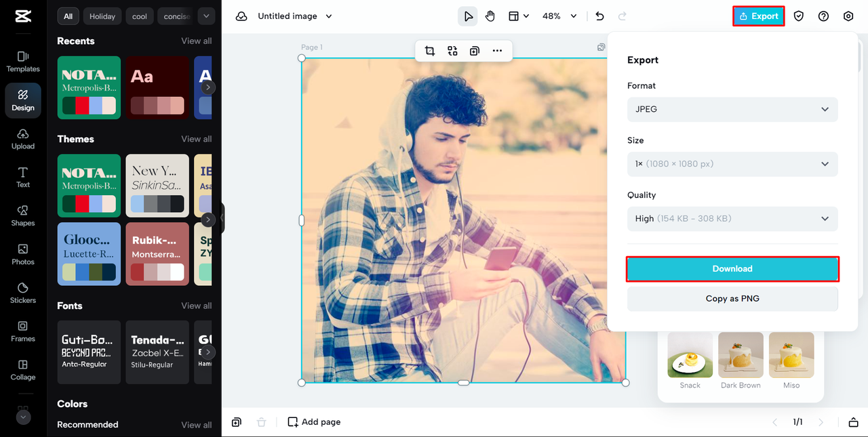Viewport: 868px width, 437px height.
Task: Select the pointer select tool
Action: click(x=468, y=16)
